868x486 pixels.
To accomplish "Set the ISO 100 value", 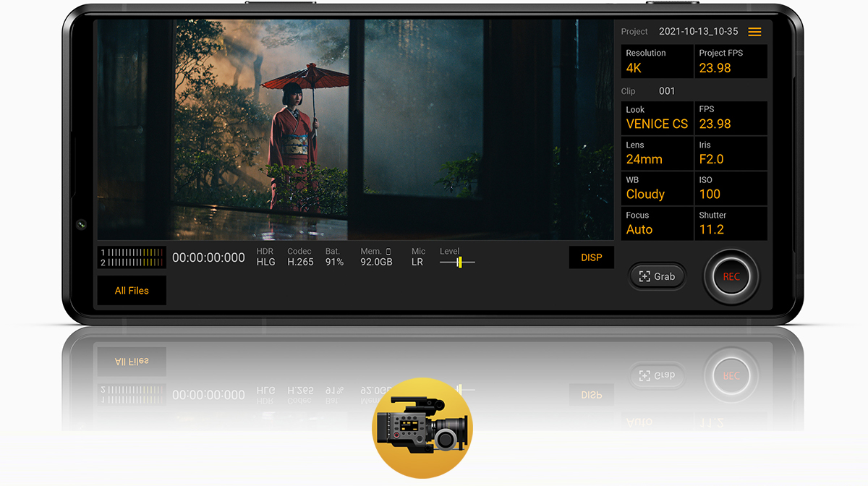I will point(731,188).
